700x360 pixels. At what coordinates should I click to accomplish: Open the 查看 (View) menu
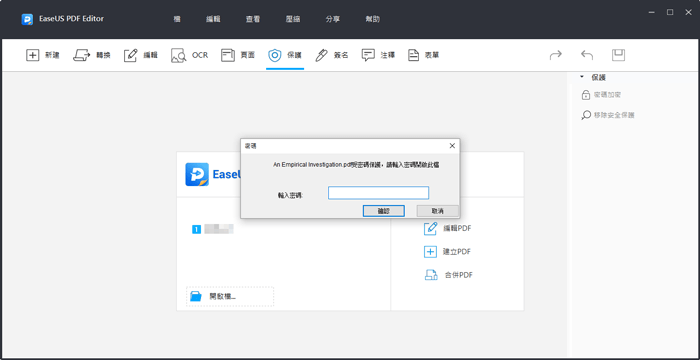[x=253, y=19]
